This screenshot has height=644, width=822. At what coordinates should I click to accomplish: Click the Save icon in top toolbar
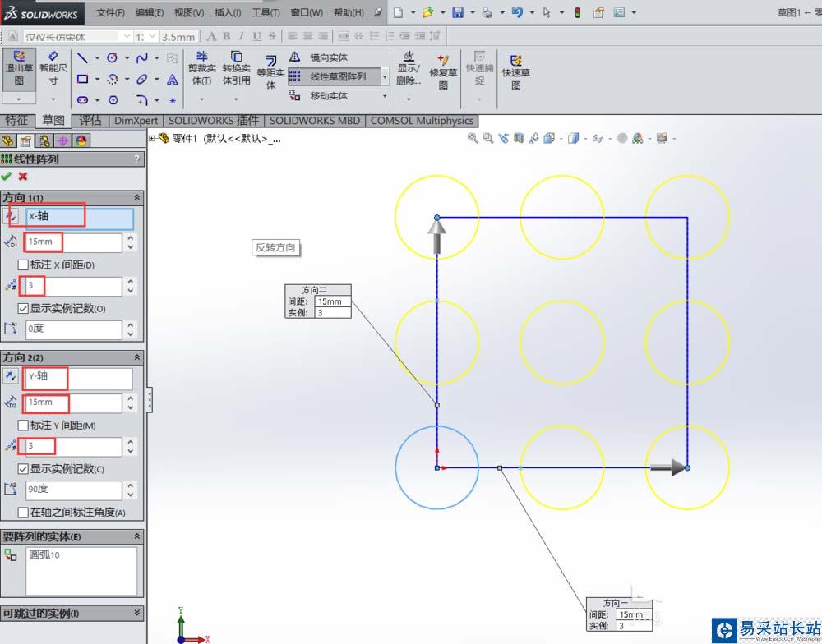458,12
